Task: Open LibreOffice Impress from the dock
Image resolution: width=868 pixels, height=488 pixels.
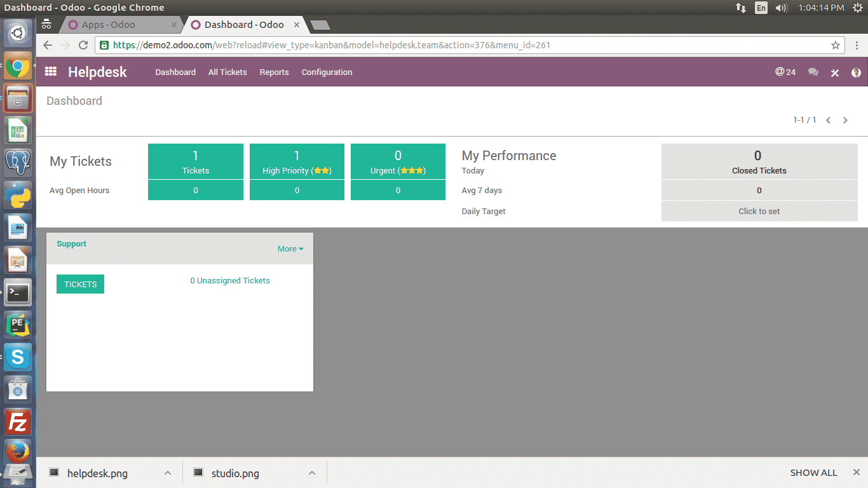Action: 18,261
